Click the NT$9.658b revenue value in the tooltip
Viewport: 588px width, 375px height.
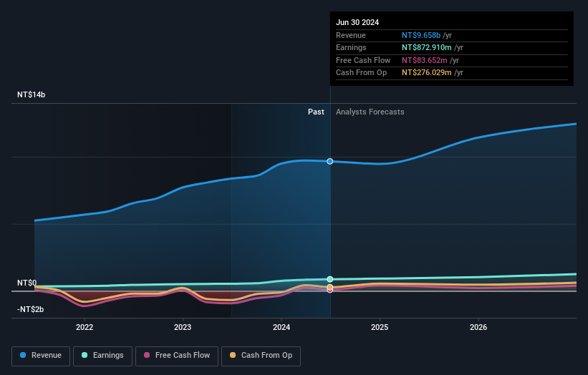[421, 35]
